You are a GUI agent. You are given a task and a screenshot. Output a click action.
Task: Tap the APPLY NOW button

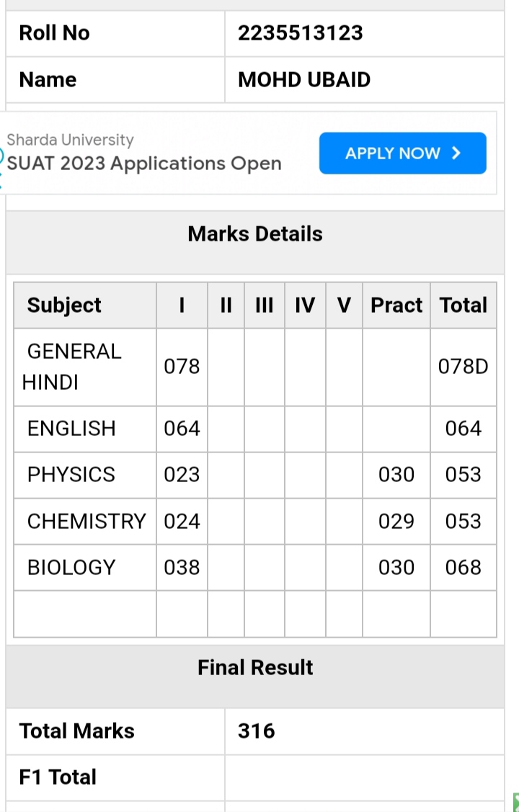click(402, 153)
